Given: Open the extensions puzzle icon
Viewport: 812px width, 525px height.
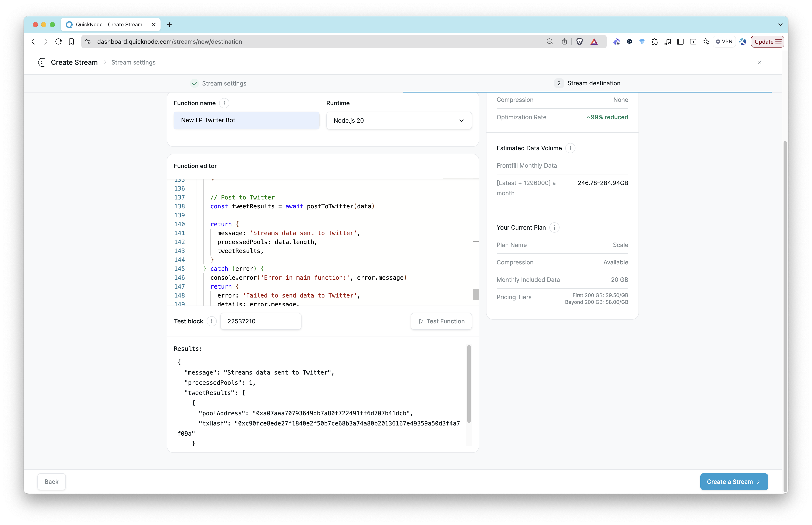Looking at the screenshot, I should click(654, 42).
